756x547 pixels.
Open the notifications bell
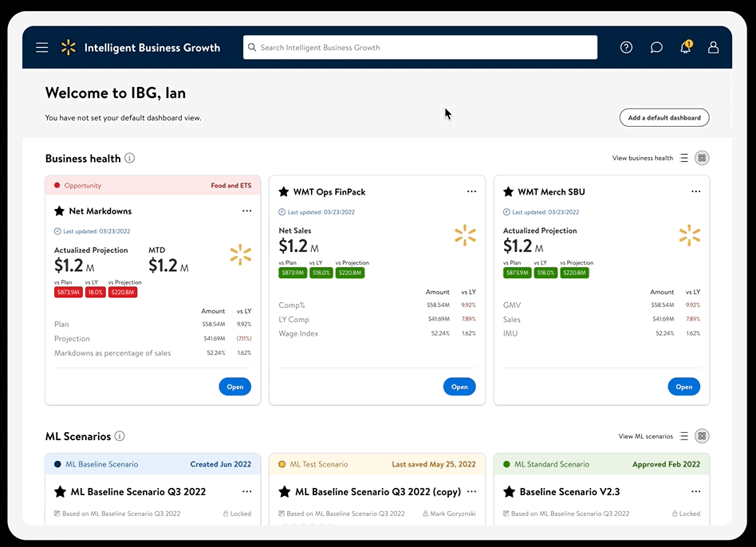click(686, 47)
